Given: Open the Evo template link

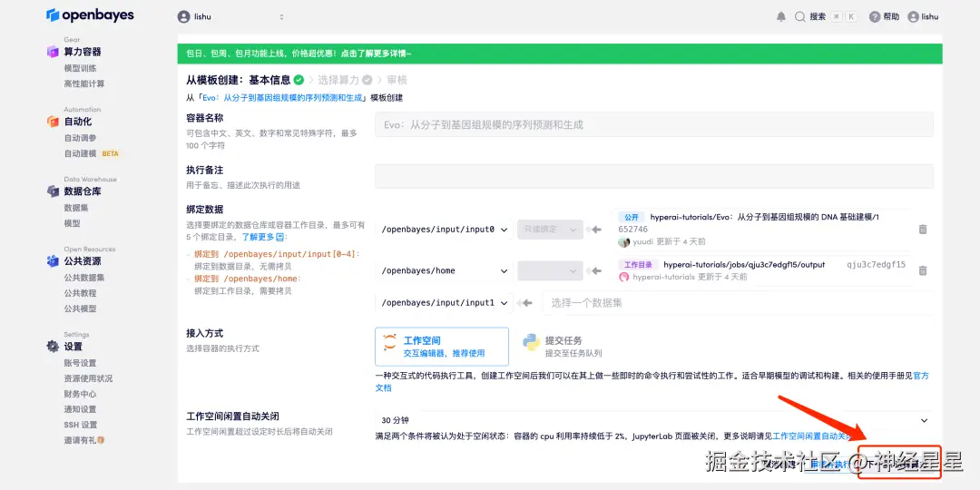Looking at the screenshot, I should pos(282,98).
